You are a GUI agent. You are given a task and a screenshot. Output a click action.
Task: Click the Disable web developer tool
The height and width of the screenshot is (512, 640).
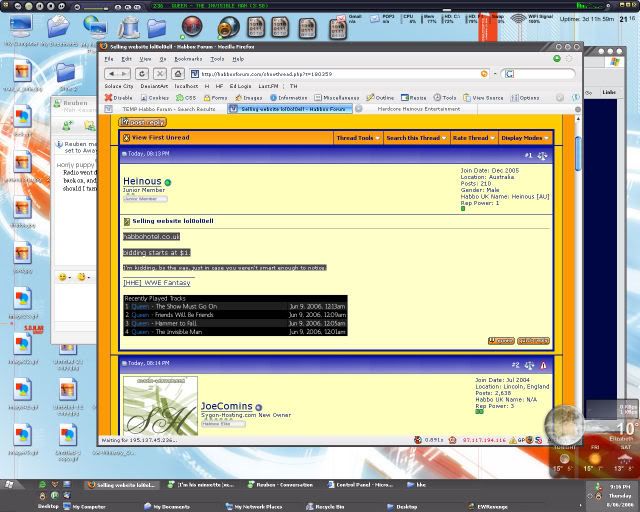[119, 97]
